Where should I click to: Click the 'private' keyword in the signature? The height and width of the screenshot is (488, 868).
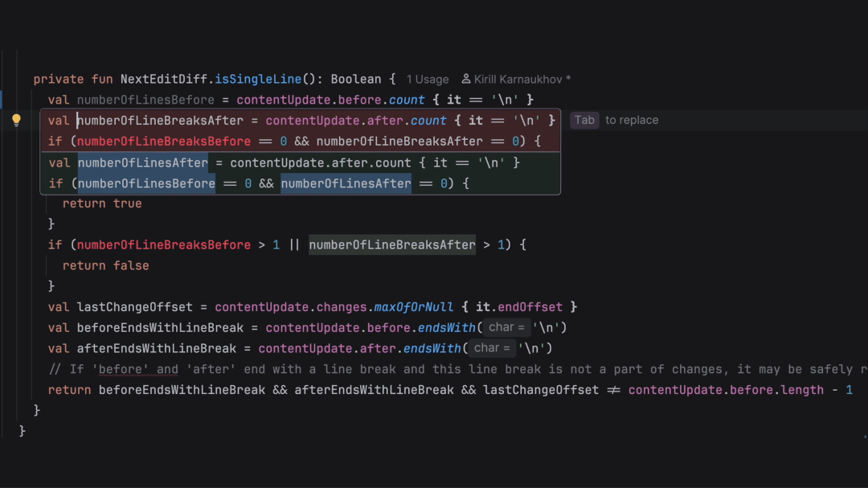pyautogui.click(x=59, y=80)
